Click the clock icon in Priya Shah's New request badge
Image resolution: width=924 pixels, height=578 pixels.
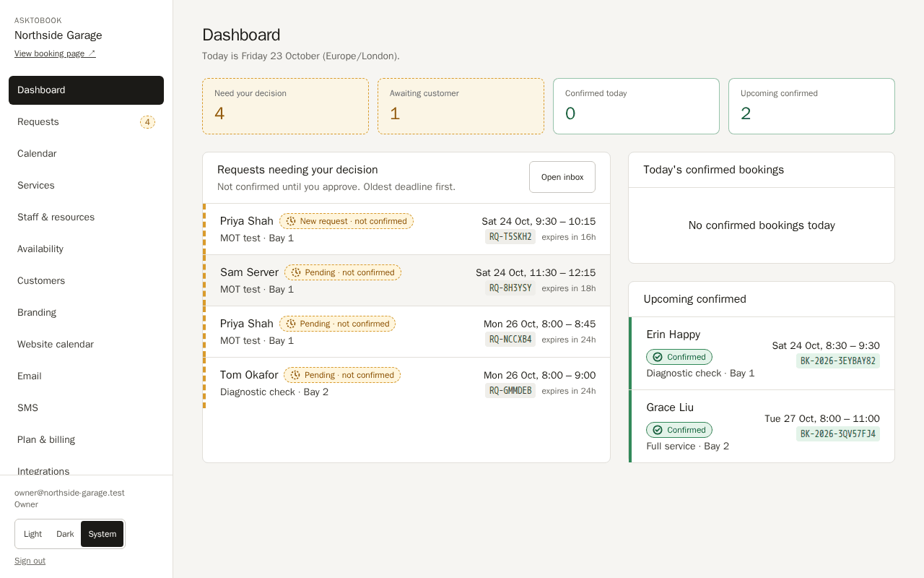(291, 221)
